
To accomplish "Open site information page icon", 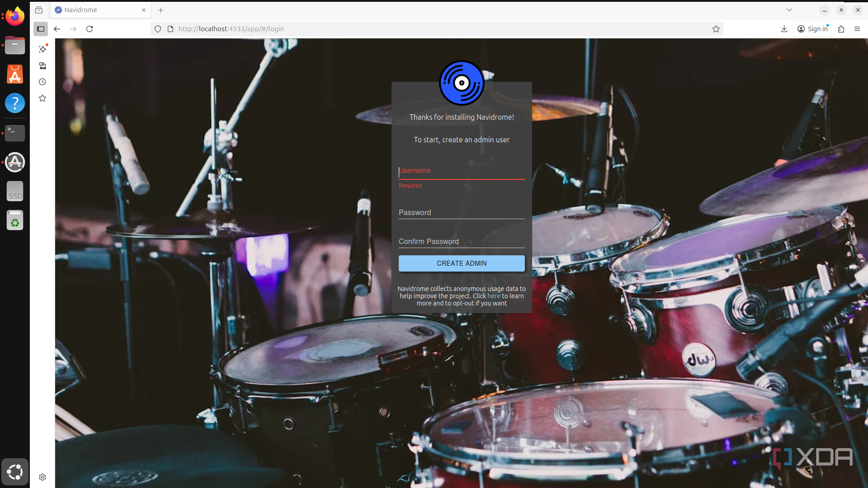I will 170,29.
